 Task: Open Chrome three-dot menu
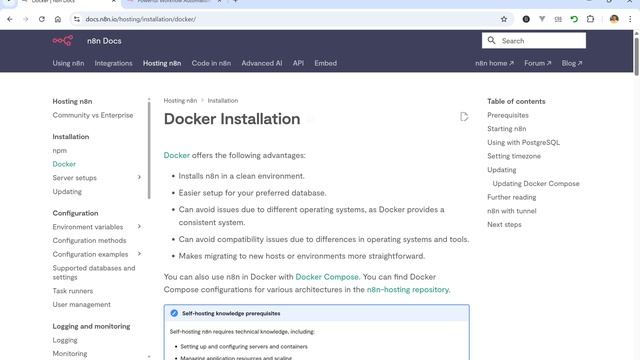tap(630, 19)
